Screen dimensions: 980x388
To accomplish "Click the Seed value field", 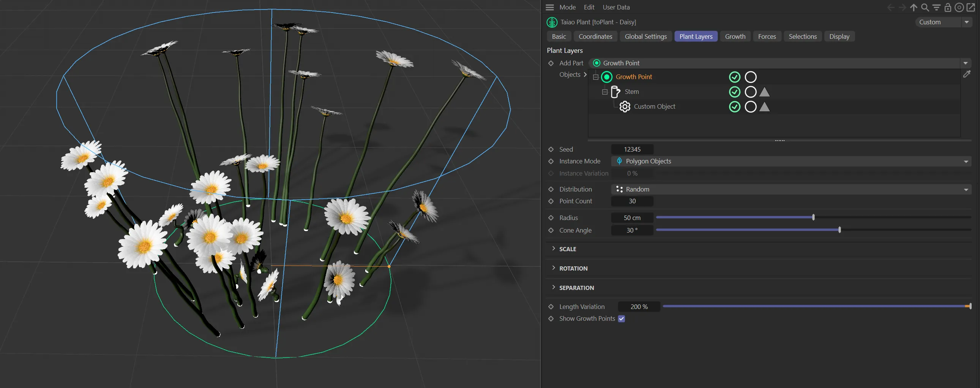I will [632, 149].
